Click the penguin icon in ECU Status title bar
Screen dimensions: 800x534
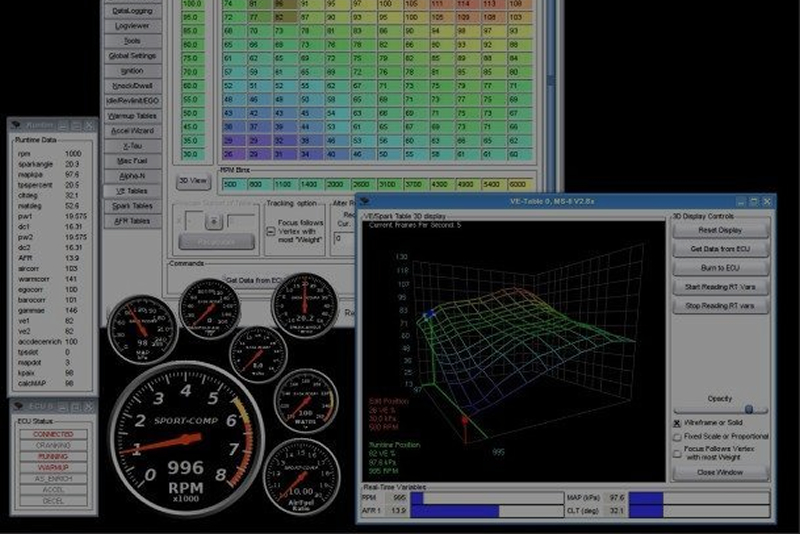[x=17, y=406]
